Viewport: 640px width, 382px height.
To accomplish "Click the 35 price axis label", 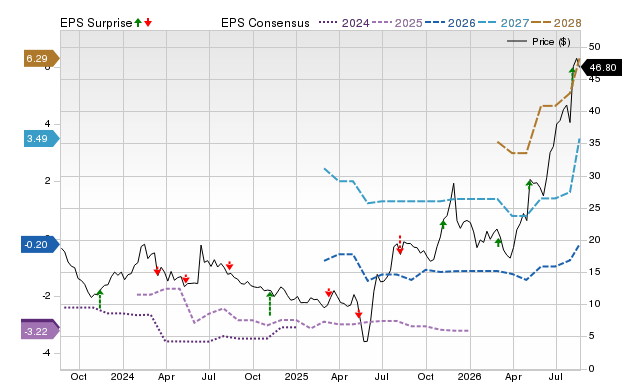I will [x=595, y=143].
